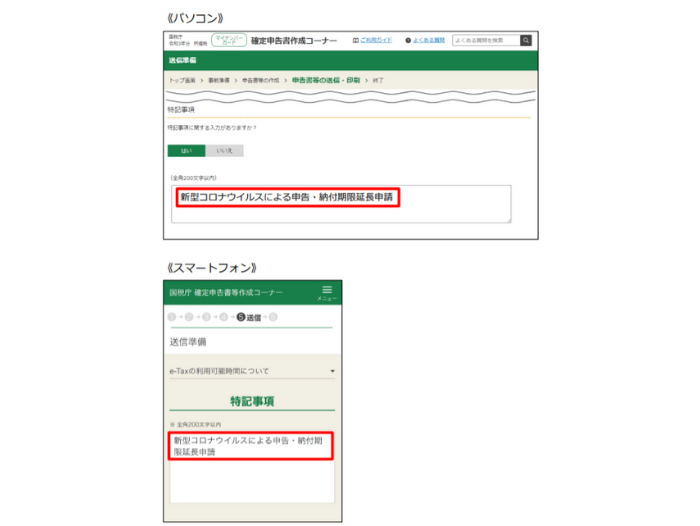Click the マイナンバーカード badge in header
The width and height of the screenshot is (700, 526).
227,40
